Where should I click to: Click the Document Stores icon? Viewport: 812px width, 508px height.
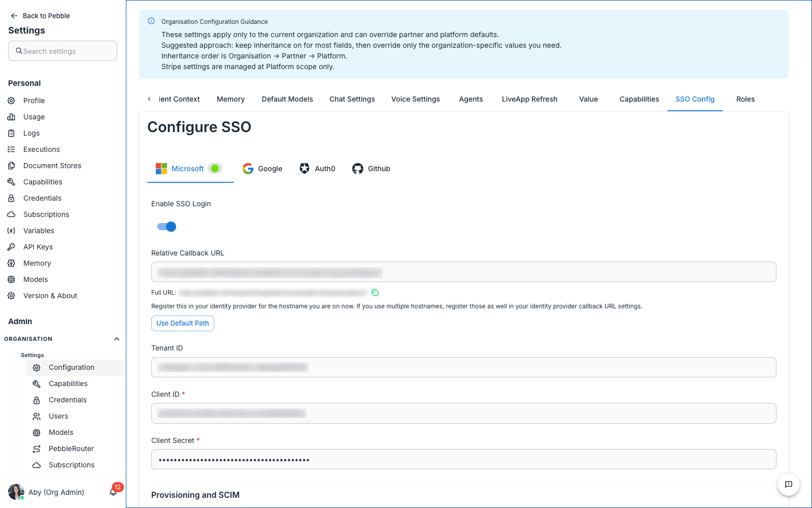click(x=11, y=166)
